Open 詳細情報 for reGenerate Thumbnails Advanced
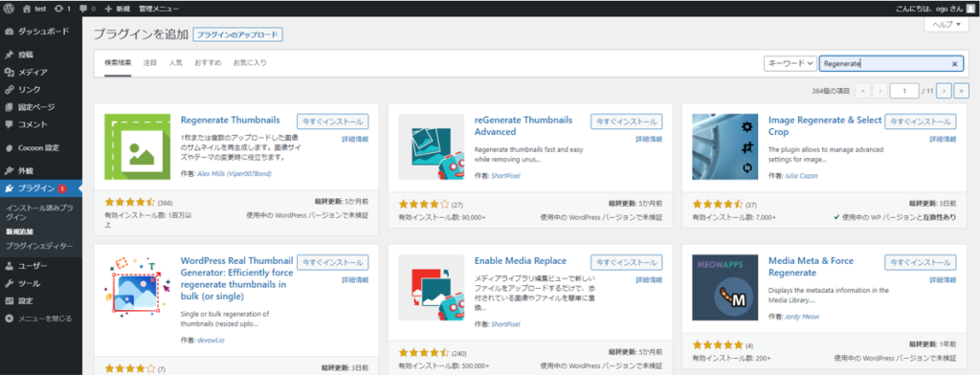The image size is (980, 375). (650, 140)
